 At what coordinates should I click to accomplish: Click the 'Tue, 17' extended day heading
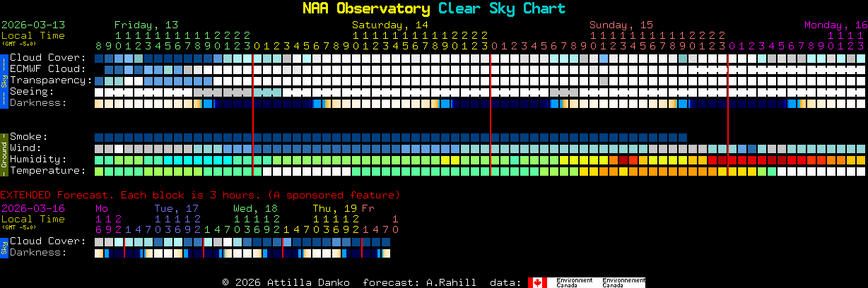click(177, 209)
